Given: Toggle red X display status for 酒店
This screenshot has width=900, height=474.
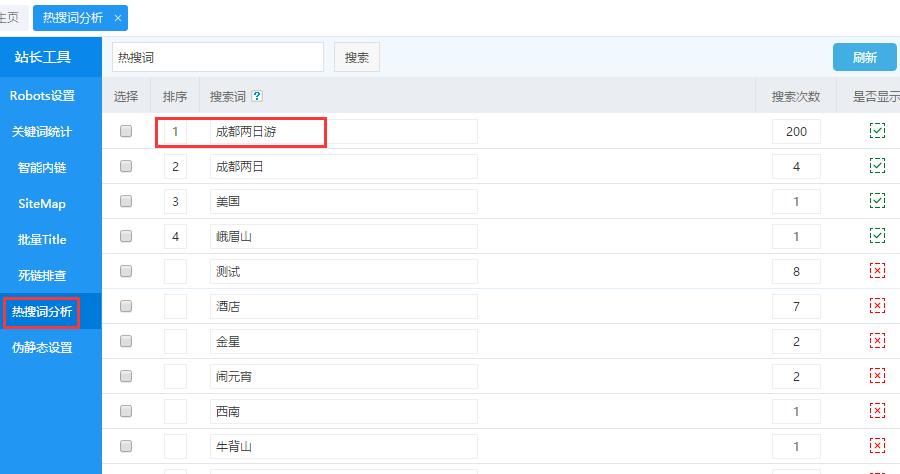Looking at the screenshot, I should click(877, 306).
